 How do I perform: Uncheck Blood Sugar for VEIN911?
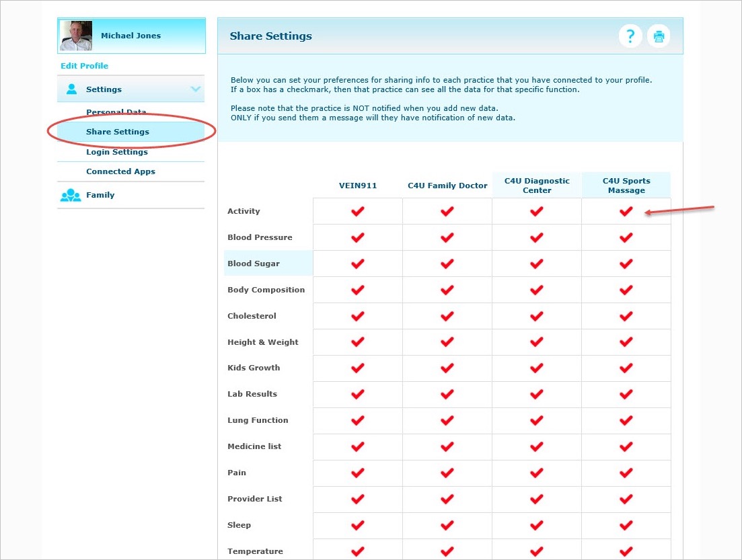tap(358, 264)
